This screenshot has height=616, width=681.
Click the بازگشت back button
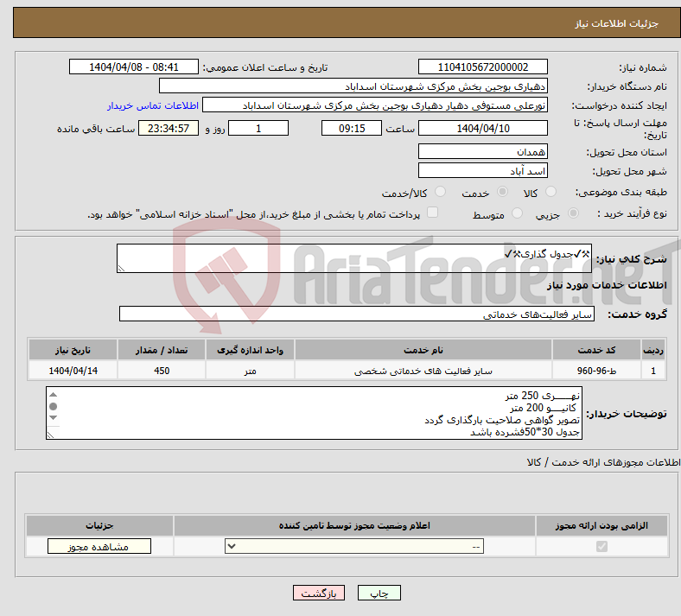point(319,593)
